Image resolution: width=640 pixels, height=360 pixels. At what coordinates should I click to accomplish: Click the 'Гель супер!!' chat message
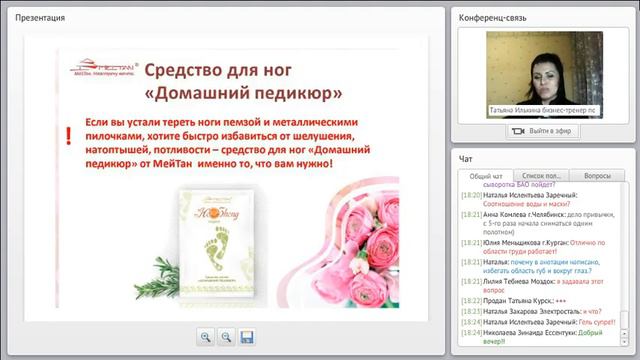point(597,322)
